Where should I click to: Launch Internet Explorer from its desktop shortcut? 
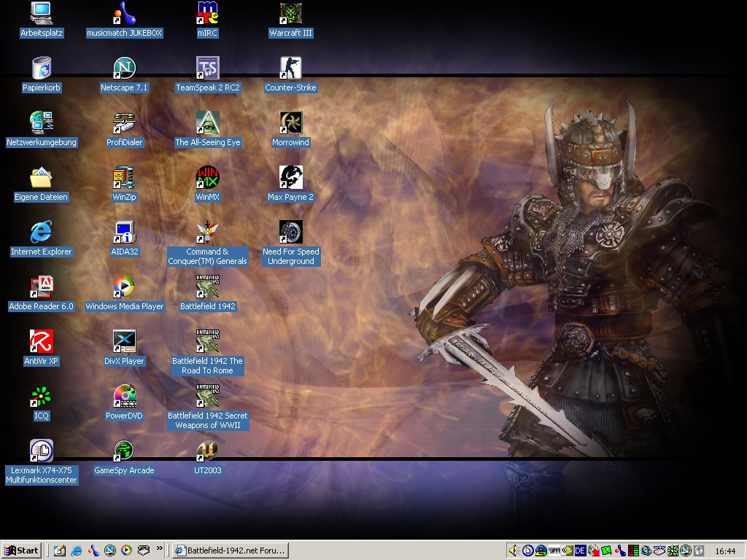coord(41,238)
